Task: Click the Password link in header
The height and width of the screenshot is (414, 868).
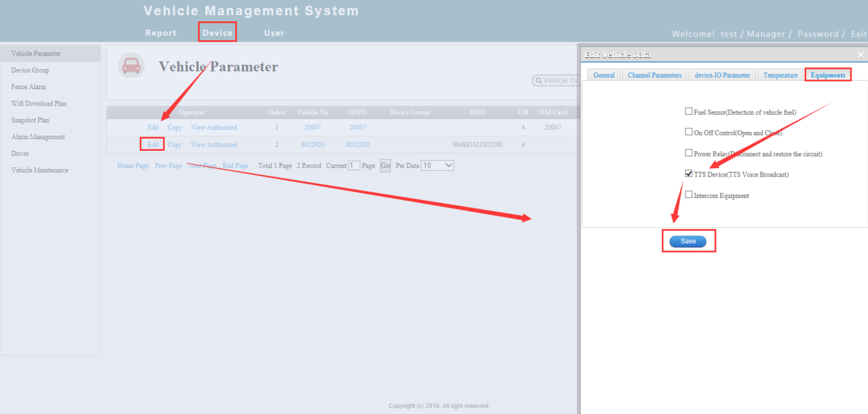Action: (819, 34)
